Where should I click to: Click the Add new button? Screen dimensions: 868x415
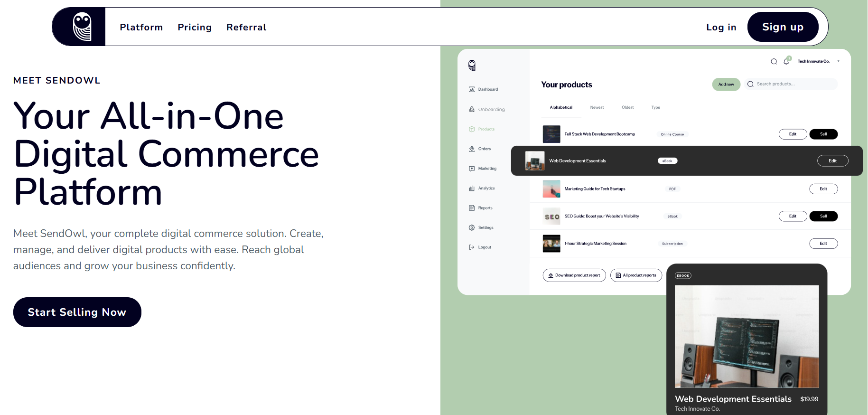tap(726, 84)
